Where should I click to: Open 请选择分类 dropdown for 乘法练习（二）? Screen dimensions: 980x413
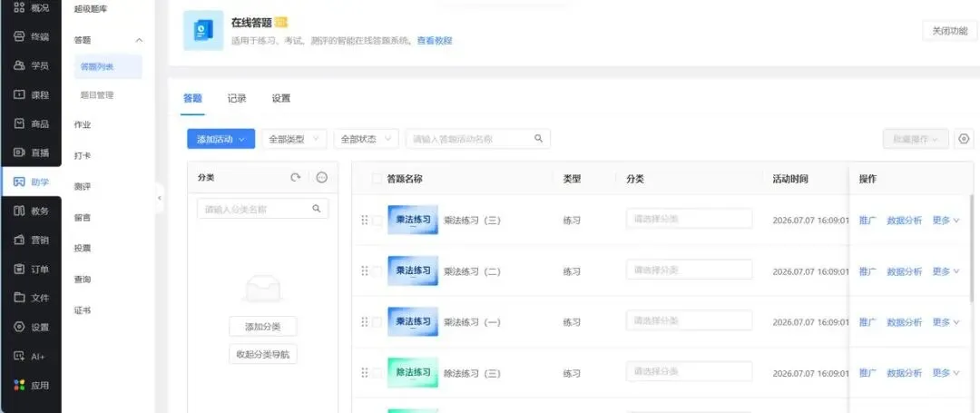tap(690, 270)
